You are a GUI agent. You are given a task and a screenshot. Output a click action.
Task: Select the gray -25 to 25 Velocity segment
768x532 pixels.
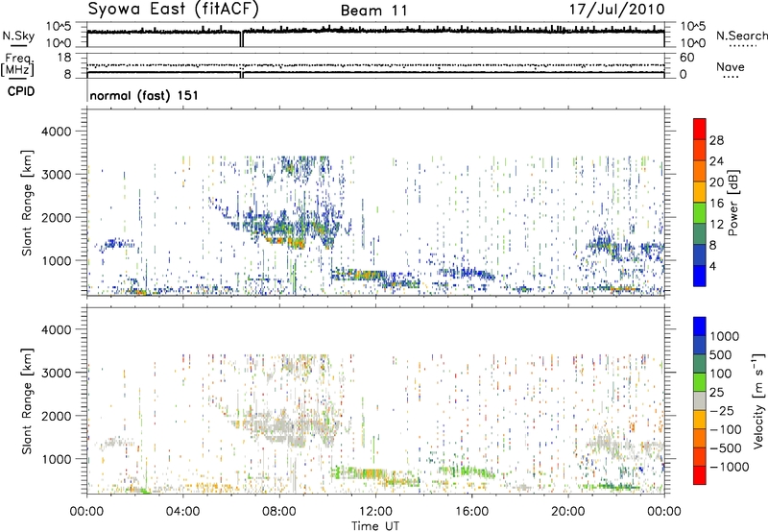coord(700,400)
